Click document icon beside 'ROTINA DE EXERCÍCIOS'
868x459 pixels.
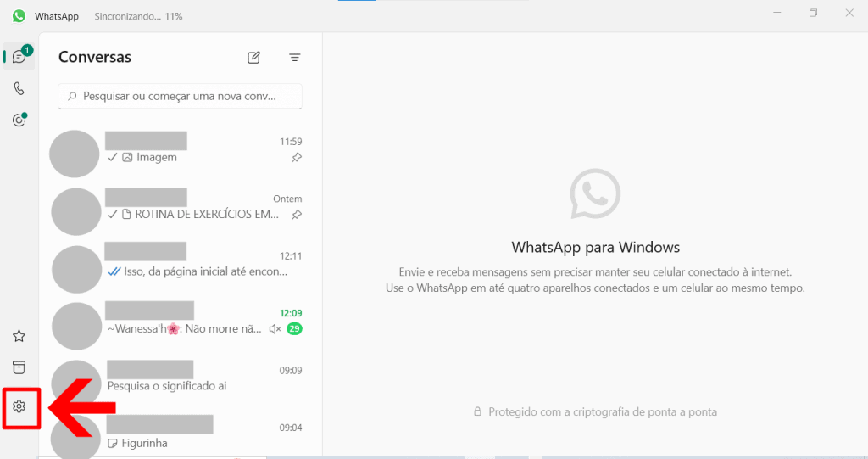tap(126, 215)
